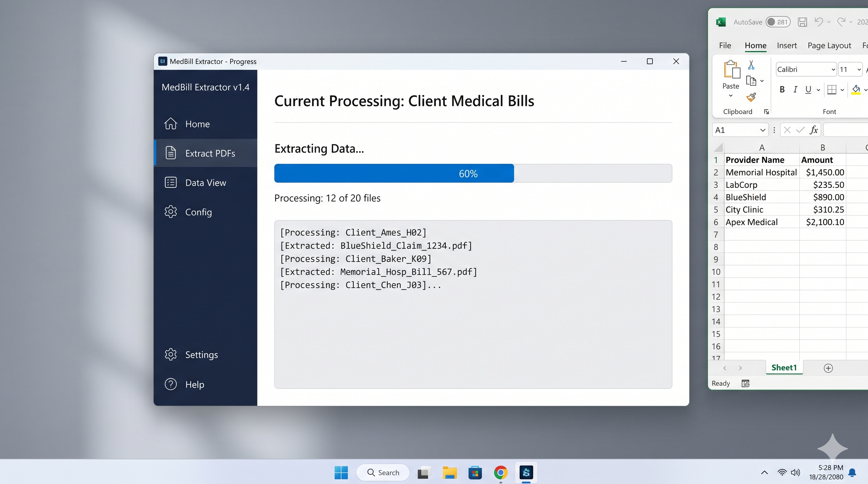868x484 pixels.
Task: Open Task View from the taskbar
Action: click(424, 473)
